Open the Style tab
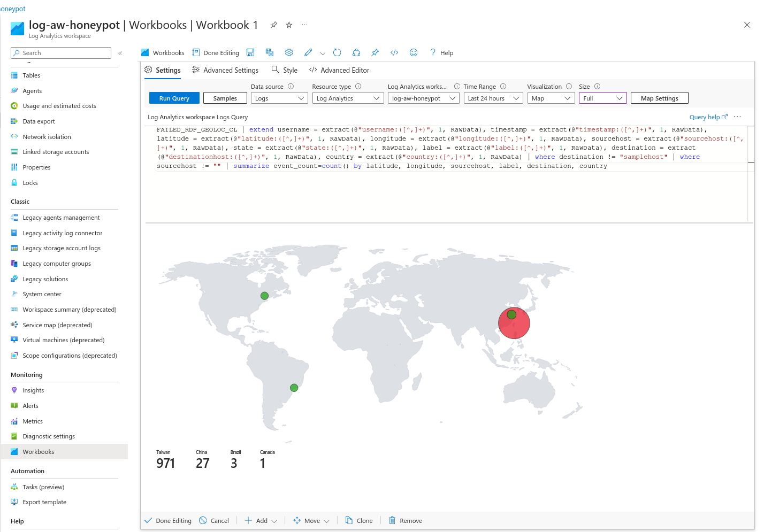764x532 pixels. click(x=285, y=70)
